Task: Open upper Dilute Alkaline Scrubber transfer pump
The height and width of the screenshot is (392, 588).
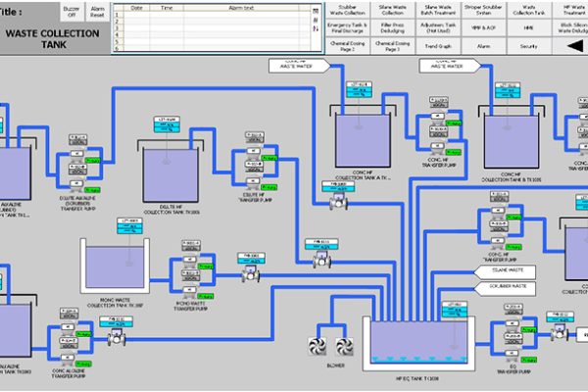Action: pos(77,155)
